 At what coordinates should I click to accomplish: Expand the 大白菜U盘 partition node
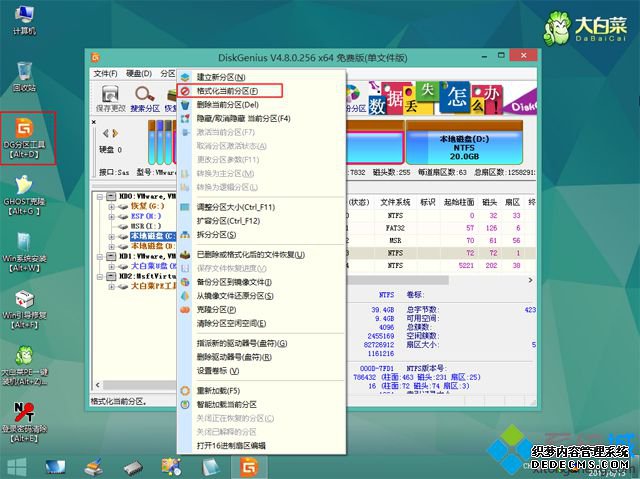(x=111, y=266)
